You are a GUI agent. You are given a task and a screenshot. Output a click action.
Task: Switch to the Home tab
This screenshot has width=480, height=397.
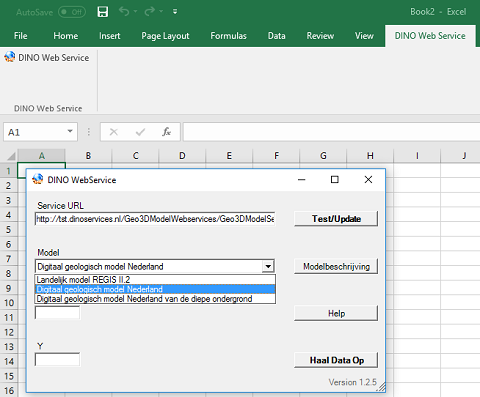tap(66, 36)
